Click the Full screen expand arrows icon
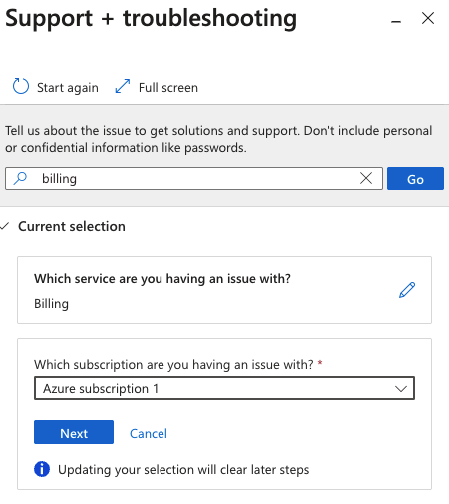The image size is (449, 504). (123, 86)
